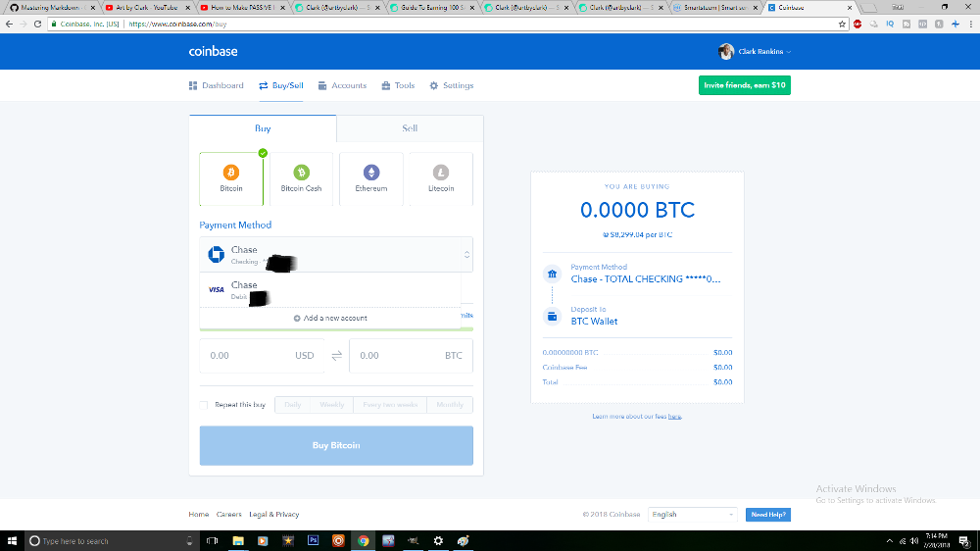980x551 pixels.
Task: Click wallet icon beside BTC Wallet
Action: [x=552, y=317]
